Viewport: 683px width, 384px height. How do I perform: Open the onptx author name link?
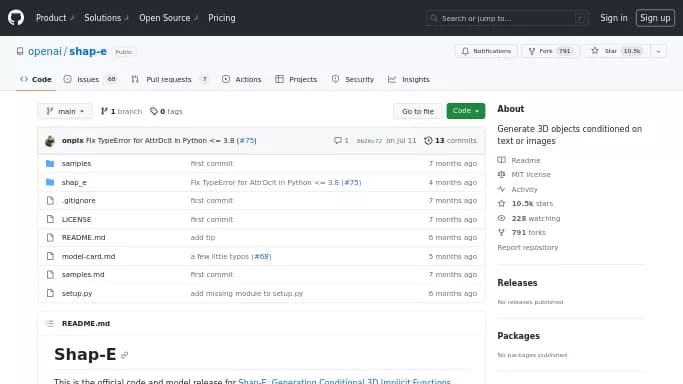(x=73, y=141)
